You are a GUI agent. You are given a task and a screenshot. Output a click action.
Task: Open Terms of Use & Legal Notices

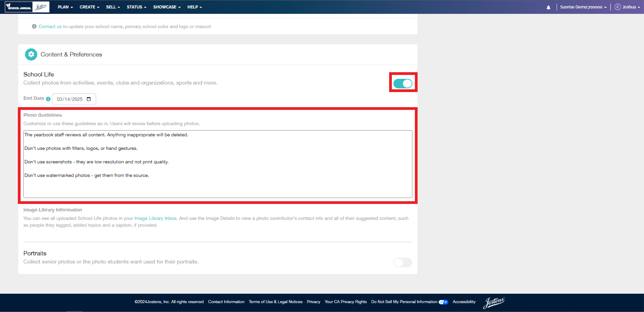tap(276, 302)
